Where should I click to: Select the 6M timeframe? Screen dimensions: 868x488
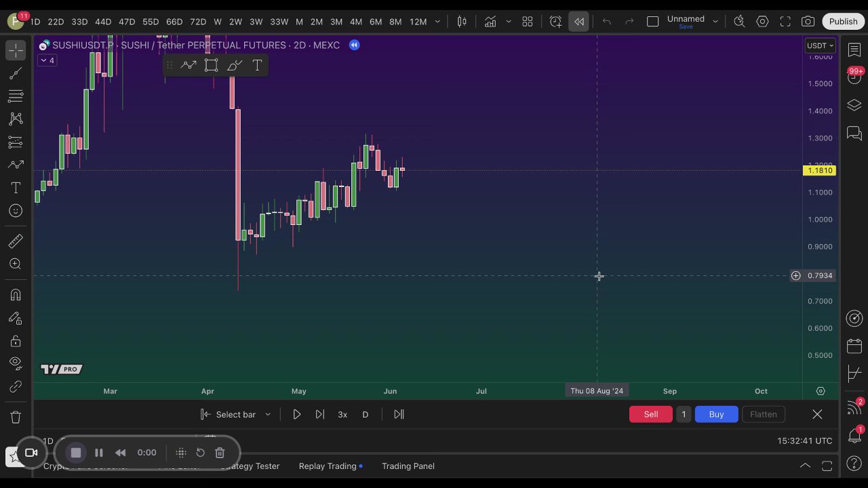pos(376,22)
